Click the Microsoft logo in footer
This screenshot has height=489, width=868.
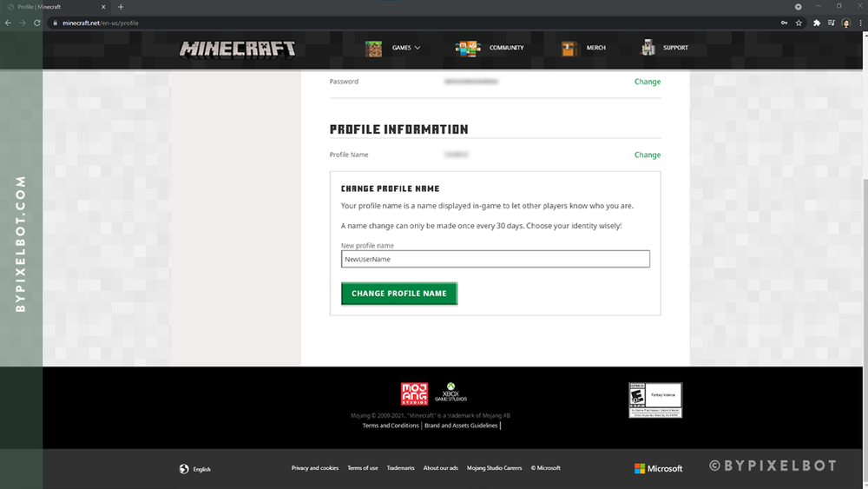(x=658, y=468)
